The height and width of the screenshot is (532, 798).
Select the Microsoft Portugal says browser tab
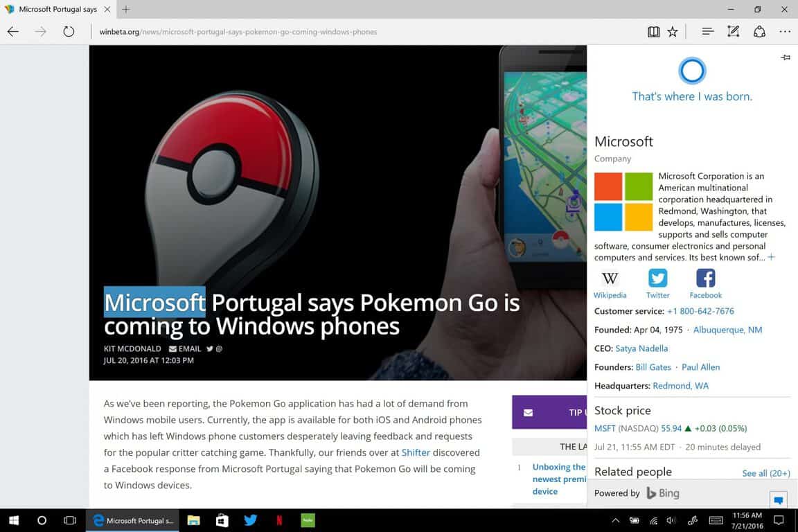point(57,9)
